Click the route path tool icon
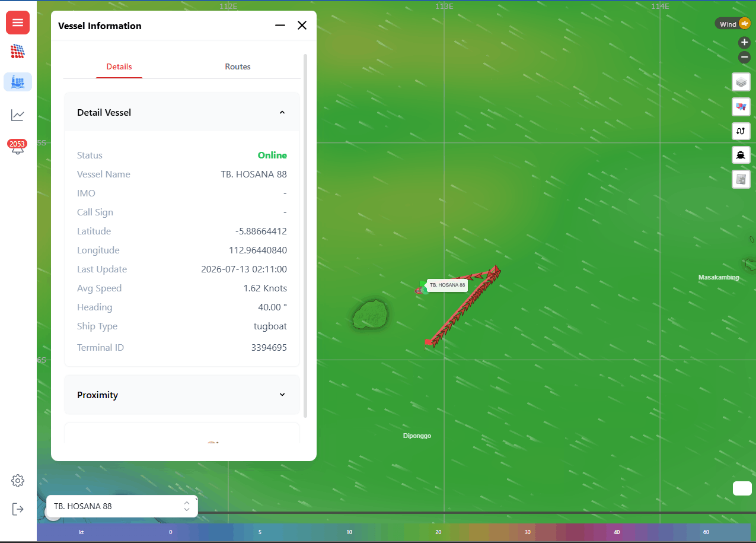This screenshot has width=756, height=543. click(741, 131)
